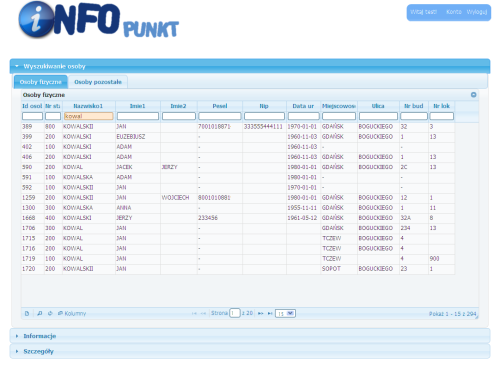This screenshot has height=370, width=500.
Task: Click Nip value 333555444111
Action: (263, 127)
